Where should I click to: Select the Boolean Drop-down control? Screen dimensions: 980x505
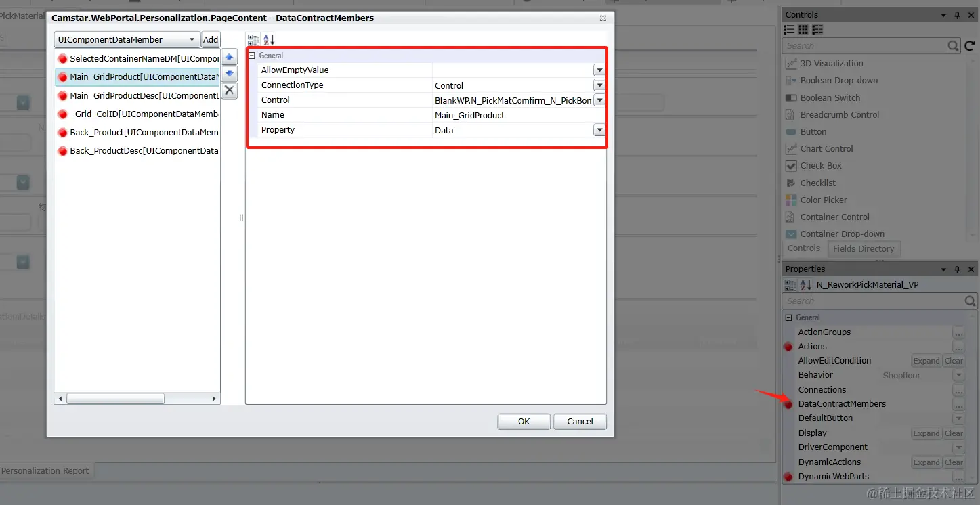point(839,81)
